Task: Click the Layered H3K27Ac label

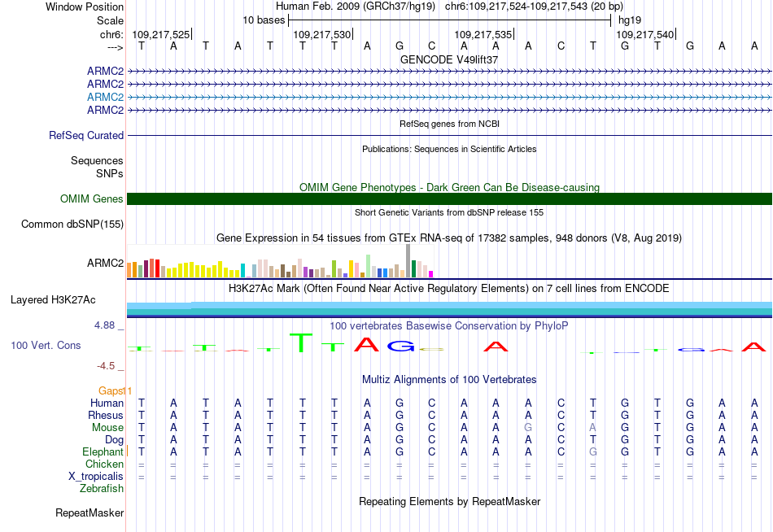Action: click(x=53, y=300)
